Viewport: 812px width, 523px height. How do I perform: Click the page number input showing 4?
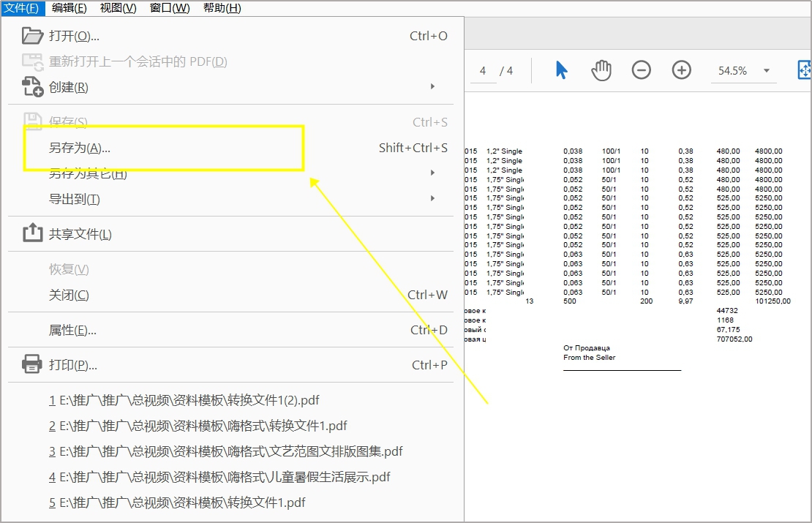point(482,69)
